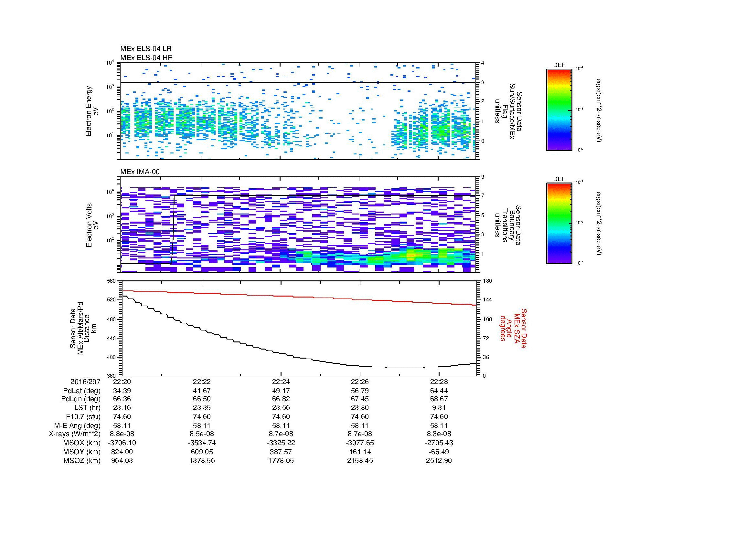This screenshot has height=534, width=756.
Task: Click the red 'MEx SZA Angle degrees' label
Action: 510,328
